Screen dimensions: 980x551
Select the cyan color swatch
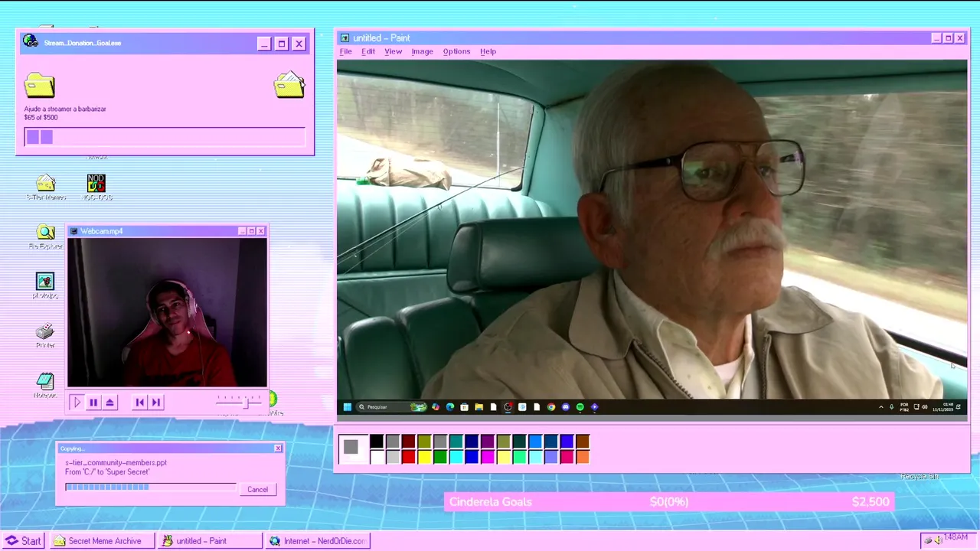click(x=456, y=457)
